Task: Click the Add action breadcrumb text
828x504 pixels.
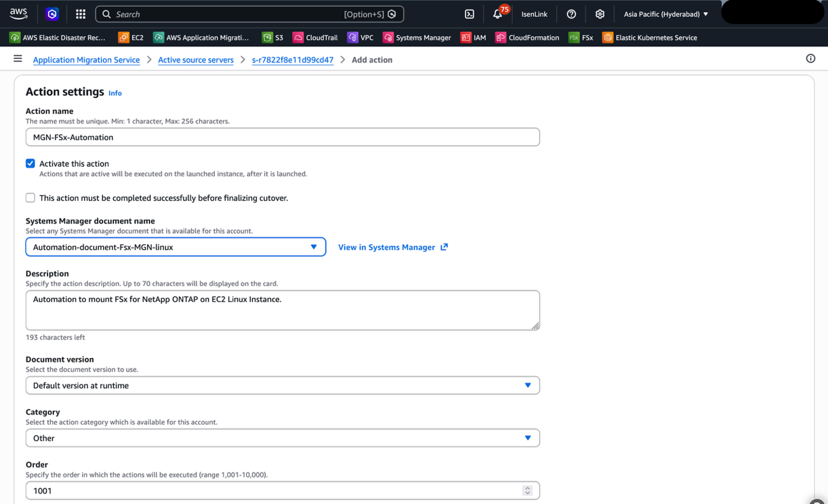Action: (372, 60)
